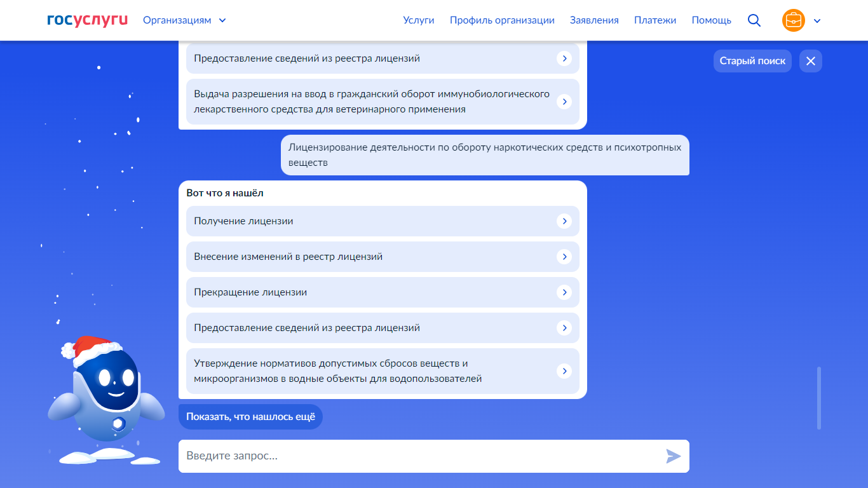Open the account dropdown chevron
The height and width of the screenshot is (488, 868).
coord(817,20)
